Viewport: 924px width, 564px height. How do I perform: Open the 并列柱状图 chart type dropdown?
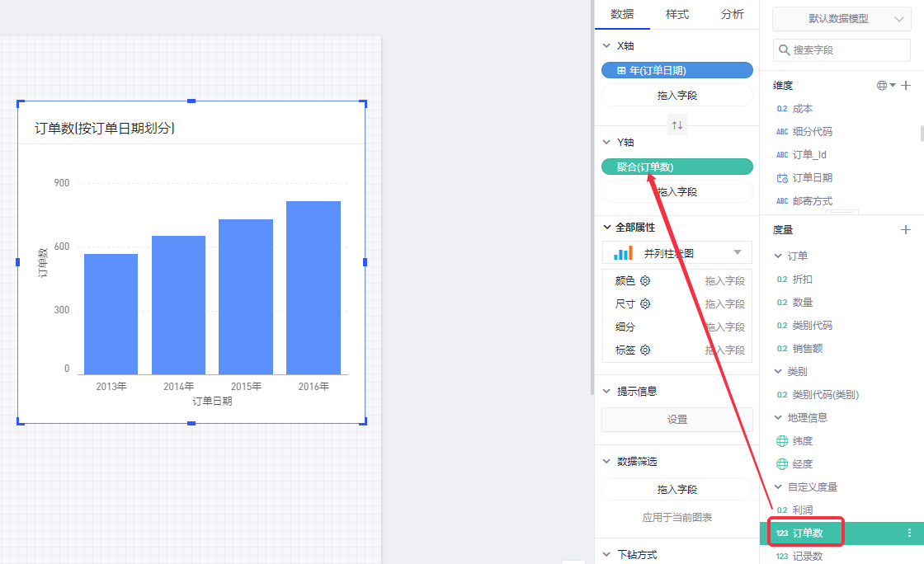pyautogui.click(x=677, y=253)
